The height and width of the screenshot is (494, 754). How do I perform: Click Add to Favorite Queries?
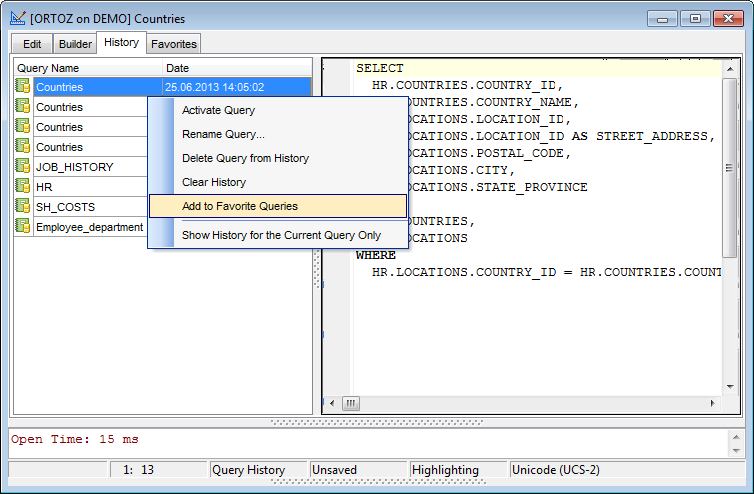[278, 206]
